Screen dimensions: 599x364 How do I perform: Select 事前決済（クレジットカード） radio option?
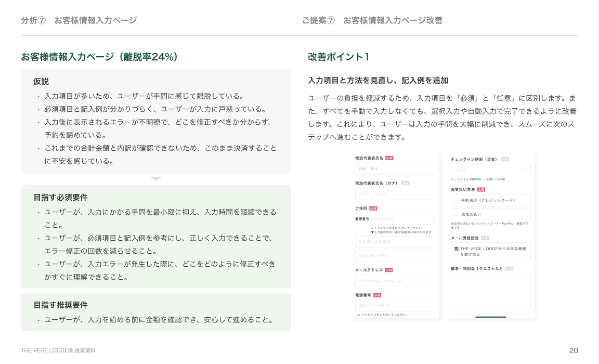pyautogui.click(x=457, y=200)
